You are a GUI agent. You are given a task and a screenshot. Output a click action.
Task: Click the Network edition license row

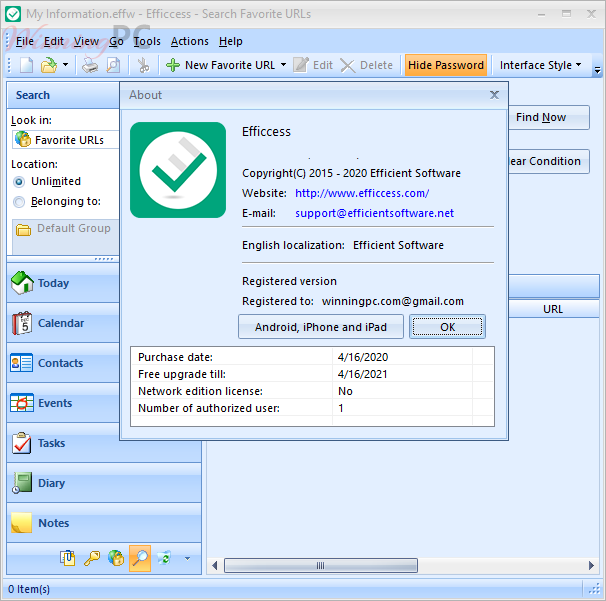click(x=312, y=391)
